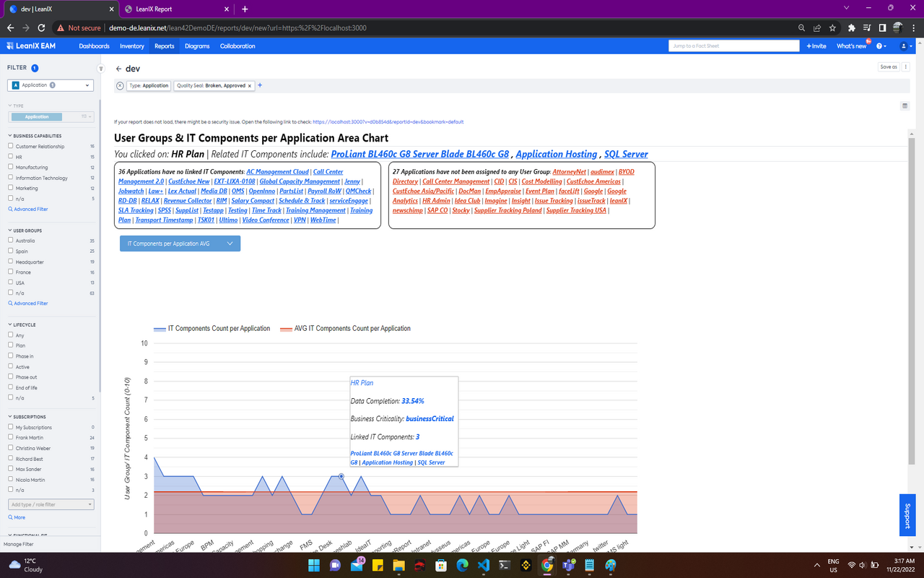Check the Customer Relationship business capability
The width and height of the screenshot is (924, 578).
click(11, 146)
